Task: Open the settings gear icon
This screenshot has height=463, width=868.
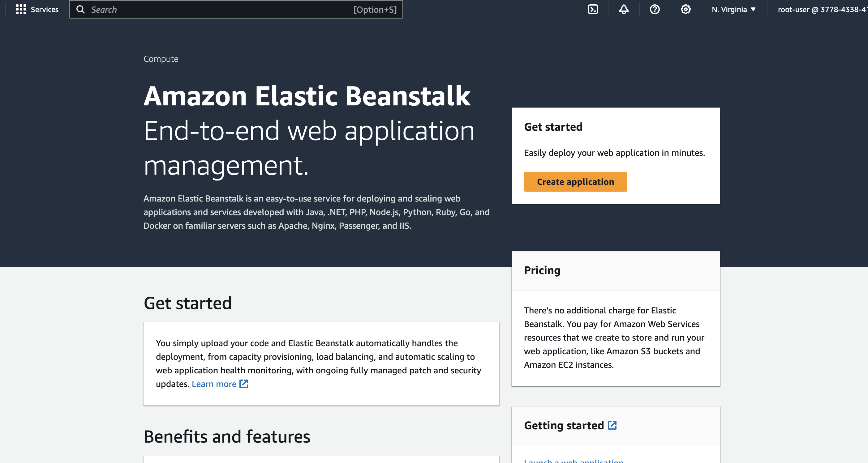Action: pyautogui.click(x=685, y=10)
